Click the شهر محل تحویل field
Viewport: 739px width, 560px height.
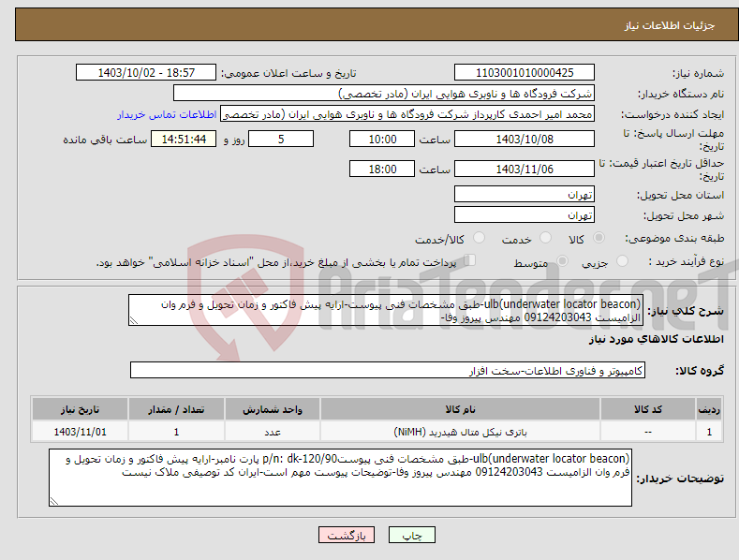point(525,215)
